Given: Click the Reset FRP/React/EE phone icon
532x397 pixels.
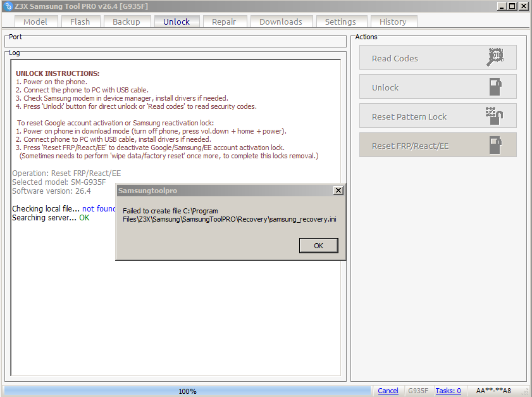Looking at the screenshot, I should 495,145.
